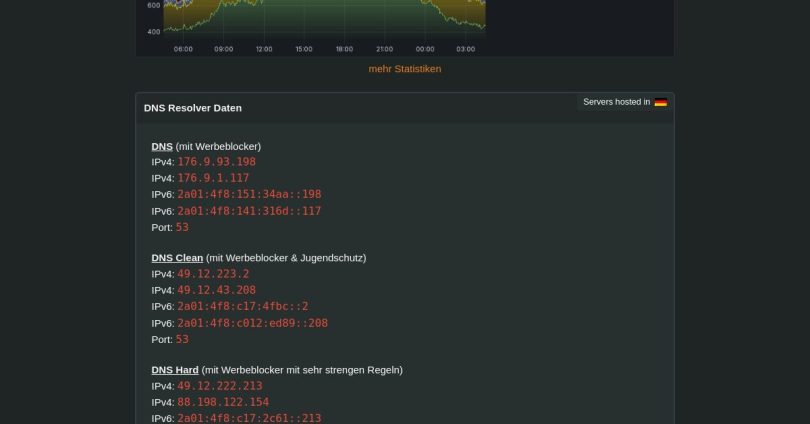Click port 53 under the DNS section
This screenshot has width=810, height=424.
(182, 227)
